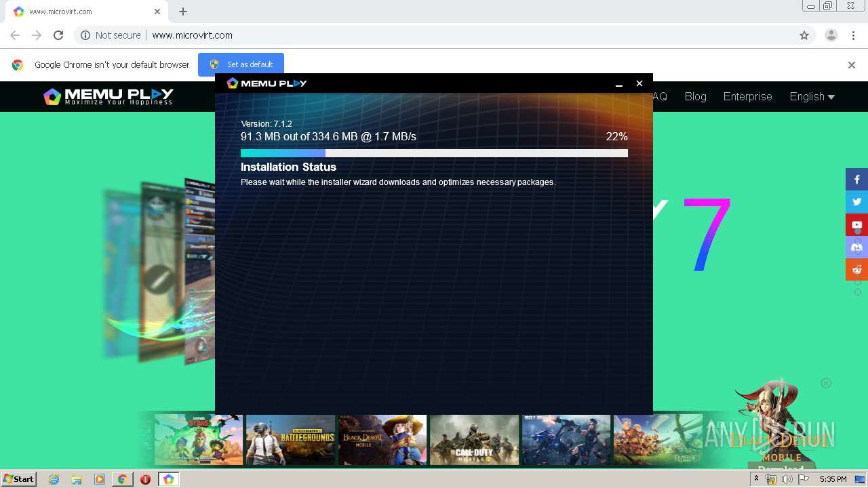Switch to the Chrome taskbar button
Viewport: 868px width, 488px height.
[x=122, y=479]
